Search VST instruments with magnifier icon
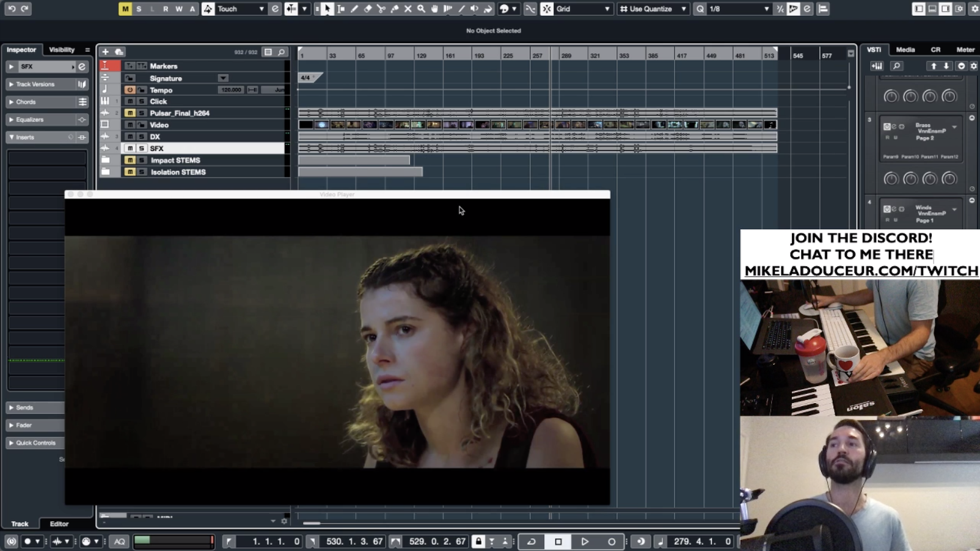The width and height of the screenshot is (980, 551). [896, 66]
